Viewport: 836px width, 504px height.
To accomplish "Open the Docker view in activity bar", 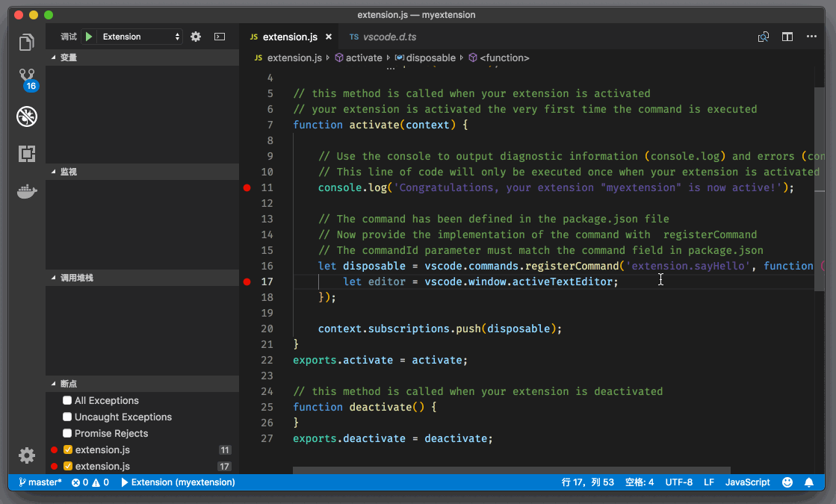I will (27, 192).
